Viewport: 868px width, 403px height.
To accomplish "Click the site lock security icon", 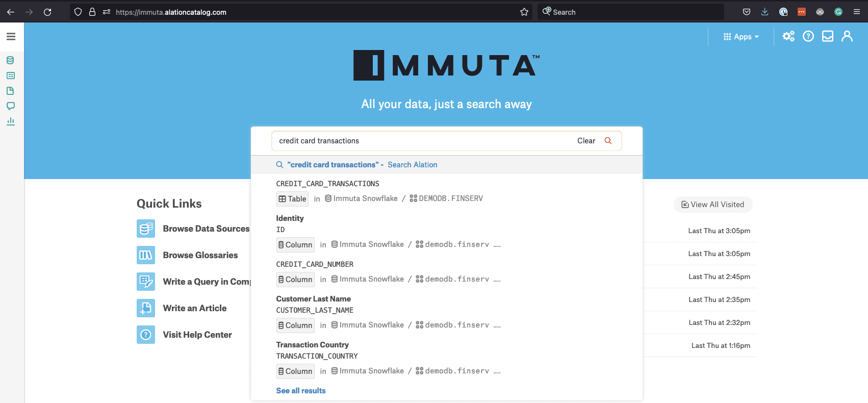I will (92, 12).
